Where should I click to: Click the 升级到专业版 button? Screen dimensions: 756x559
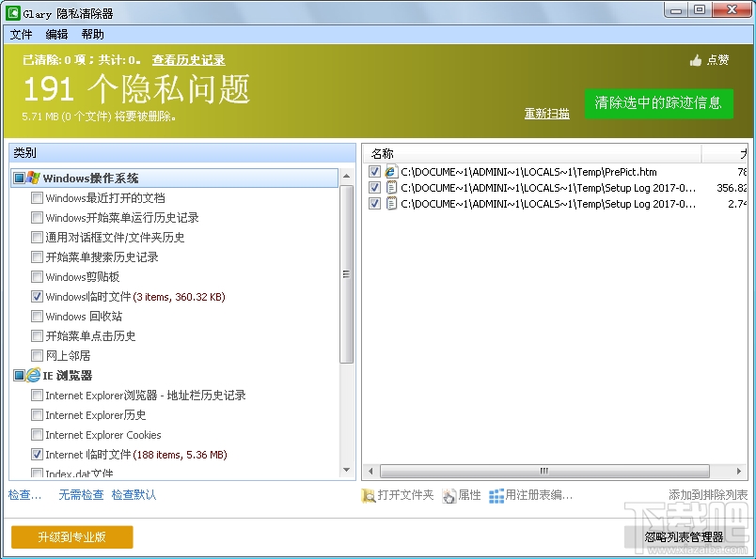click(71, 536)
